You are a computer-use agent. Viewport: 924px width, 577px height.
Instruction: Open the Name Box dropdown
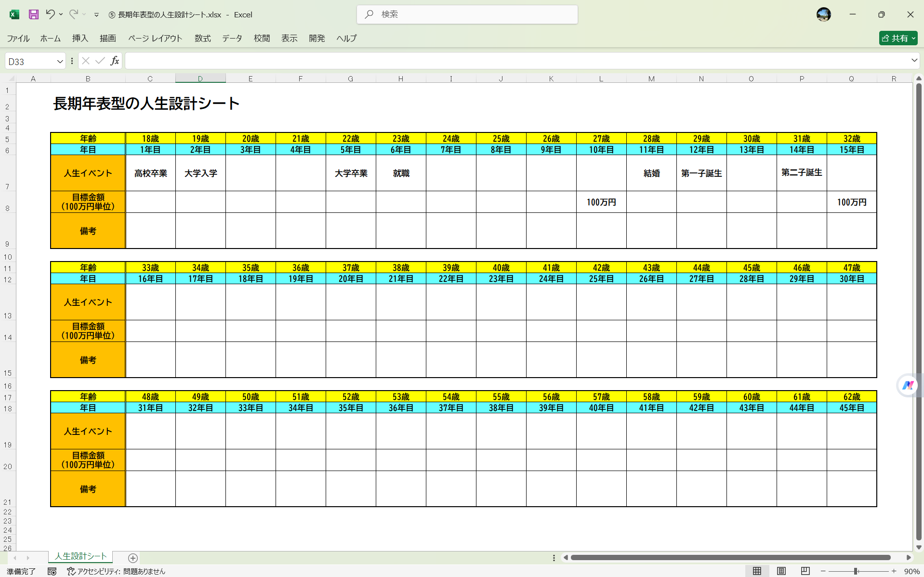60,61
